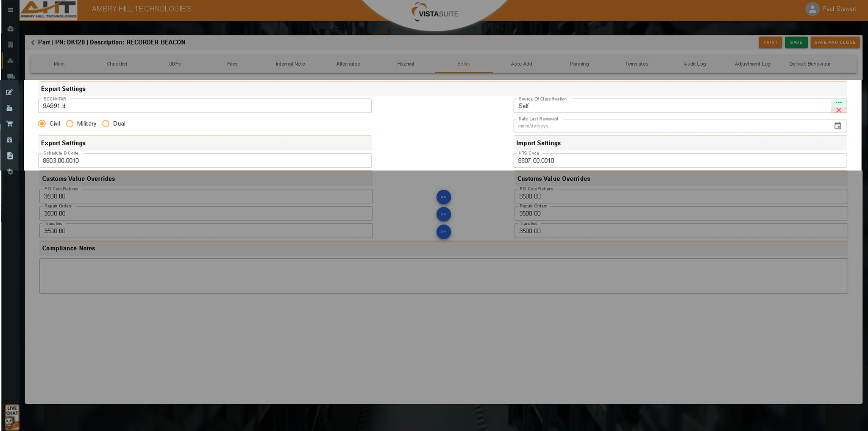
Task: Click the pencil edit sidebar icon
Action: point(10,92)
